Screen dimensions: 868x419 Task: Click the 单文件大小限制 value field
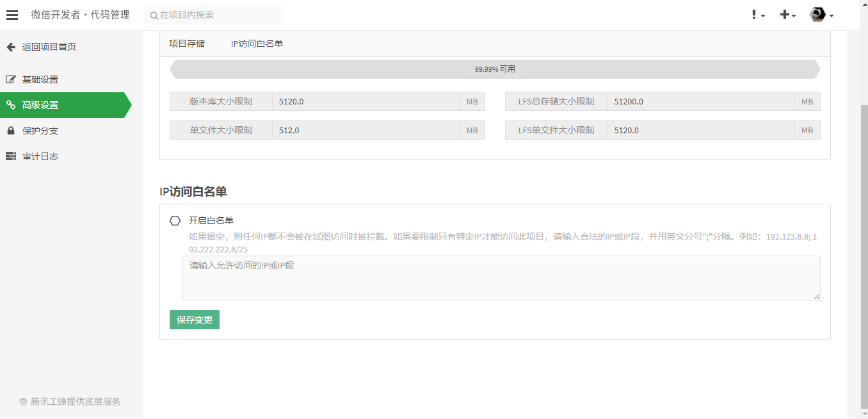[366, 130]
